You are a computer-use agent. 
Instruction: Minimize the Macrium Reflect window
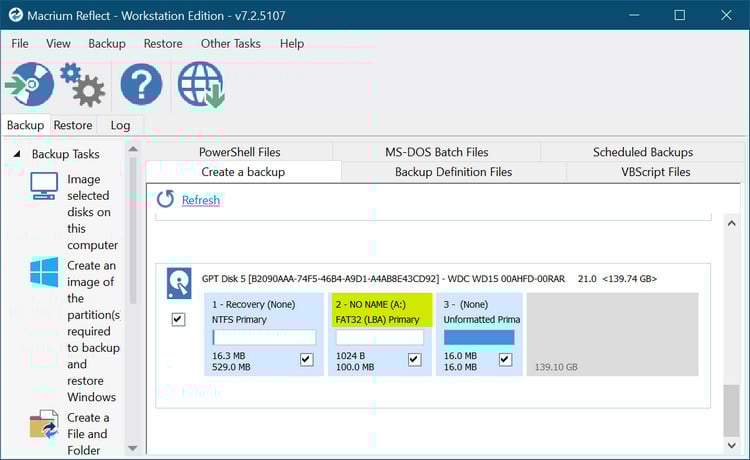pos(634,15)
